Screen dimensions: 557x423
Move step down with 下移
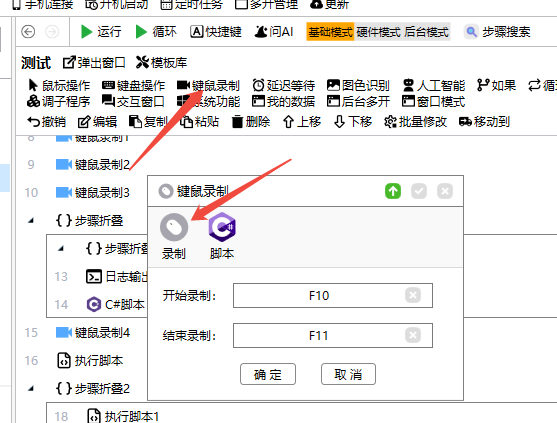[353, 122]
